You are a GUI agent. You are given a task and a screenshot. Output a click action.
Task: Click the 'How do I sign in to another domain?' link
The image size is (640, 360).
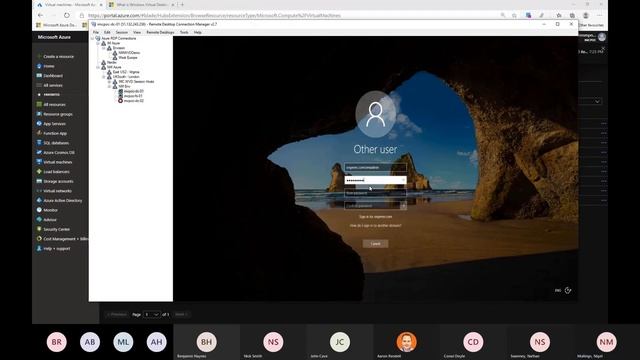[x=376, y=226]
